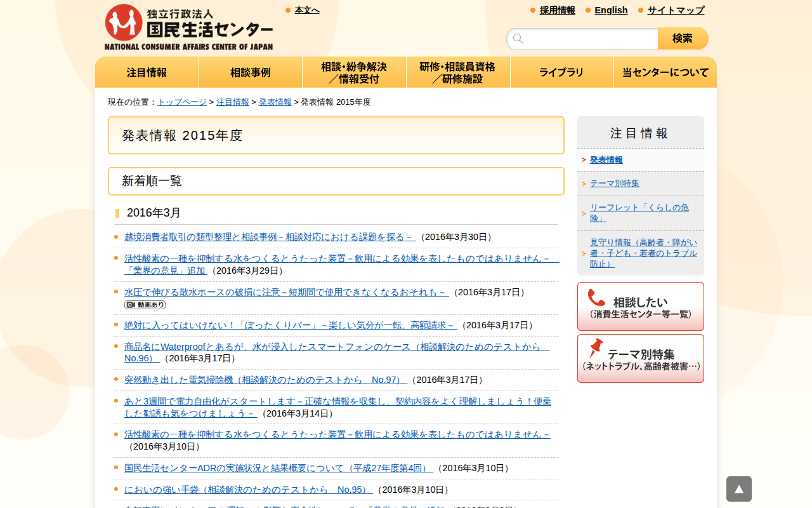The width and height of the screenshot is (812, 508).
Task: Jump to main content via 本文へ
Action: [307, 10]
